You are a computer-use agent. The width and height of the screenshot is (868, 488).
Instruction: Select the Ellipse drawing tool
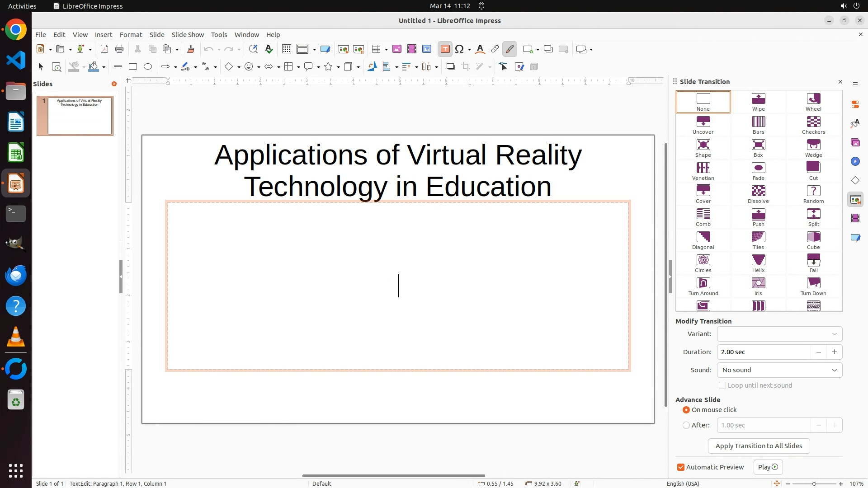click(x=148, y=67)
